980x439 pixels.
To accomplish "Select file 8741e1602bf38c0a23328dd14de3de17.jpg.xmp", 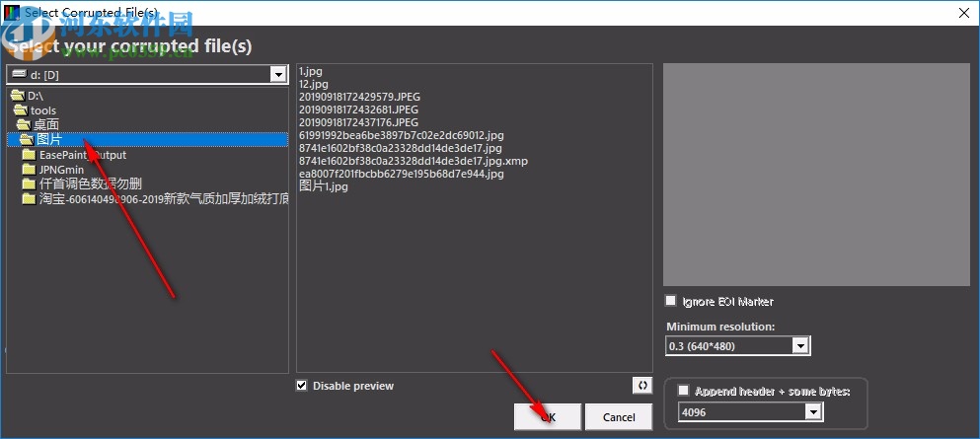I will point(414,161).
